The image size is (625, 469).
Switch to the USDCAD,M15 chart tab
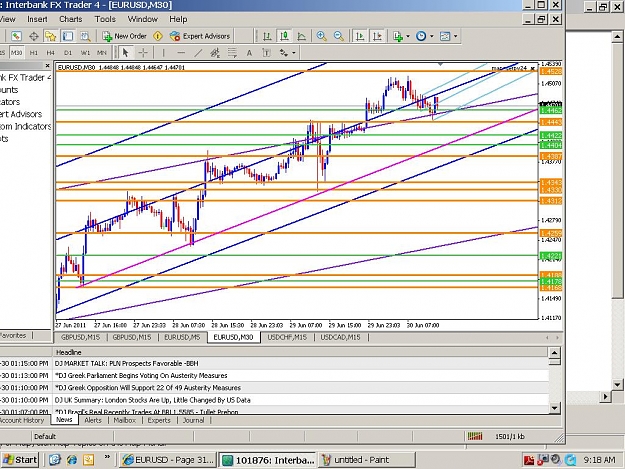340,337
